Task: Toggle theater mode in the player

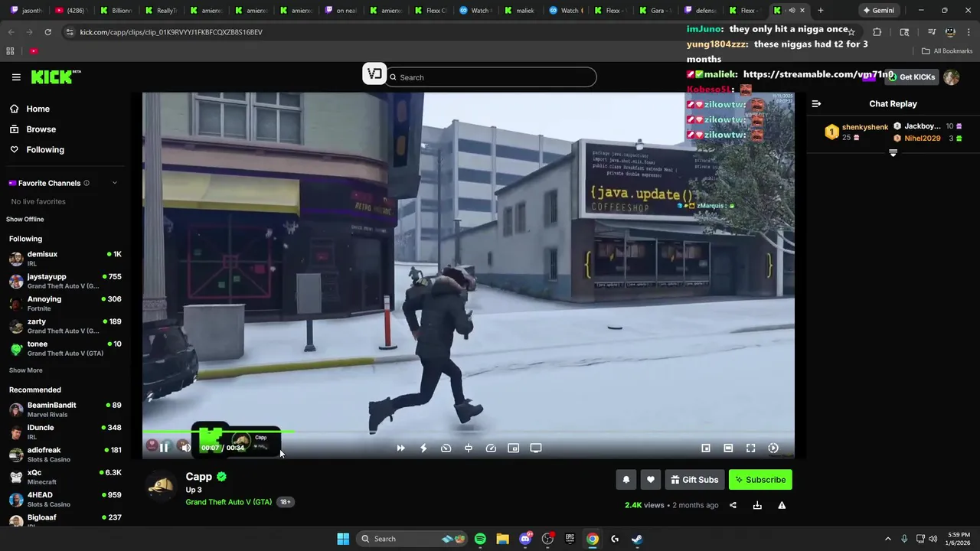Action: [728, 448]
